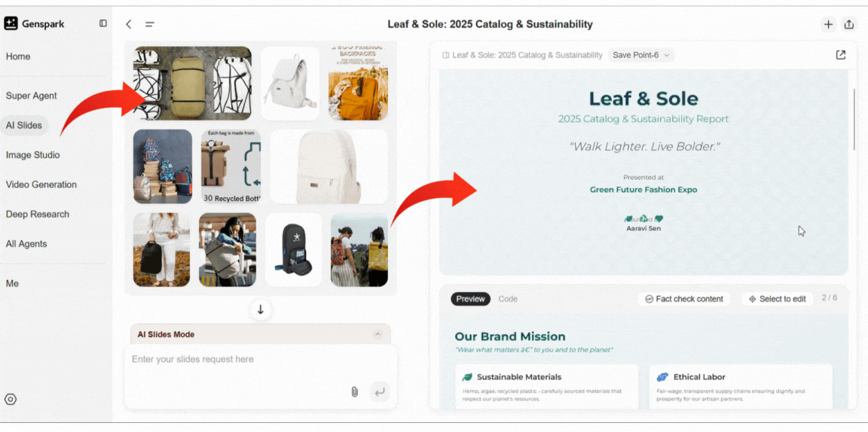Viewport: 868px width, 432px height.
Task: Click the Select to edit button
Action: 778,299
